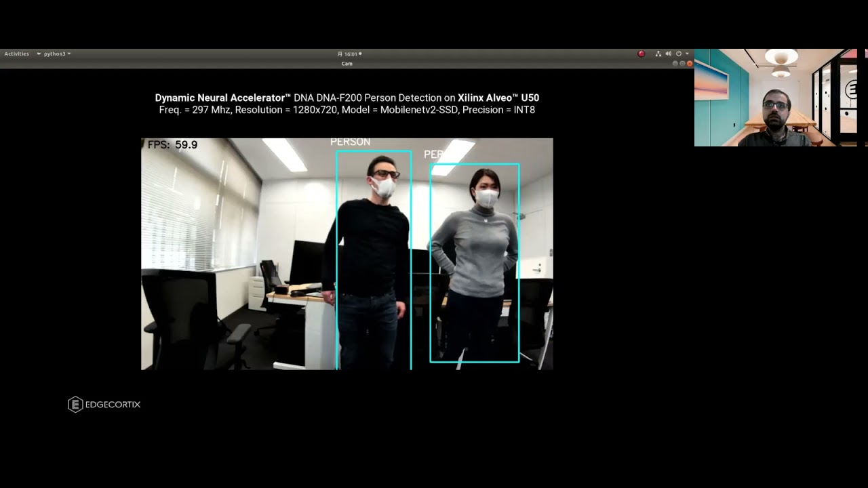Click the red recording indicator icon
Image resolution: width=868 pixels, height=488 pixels.
point(641,54)
